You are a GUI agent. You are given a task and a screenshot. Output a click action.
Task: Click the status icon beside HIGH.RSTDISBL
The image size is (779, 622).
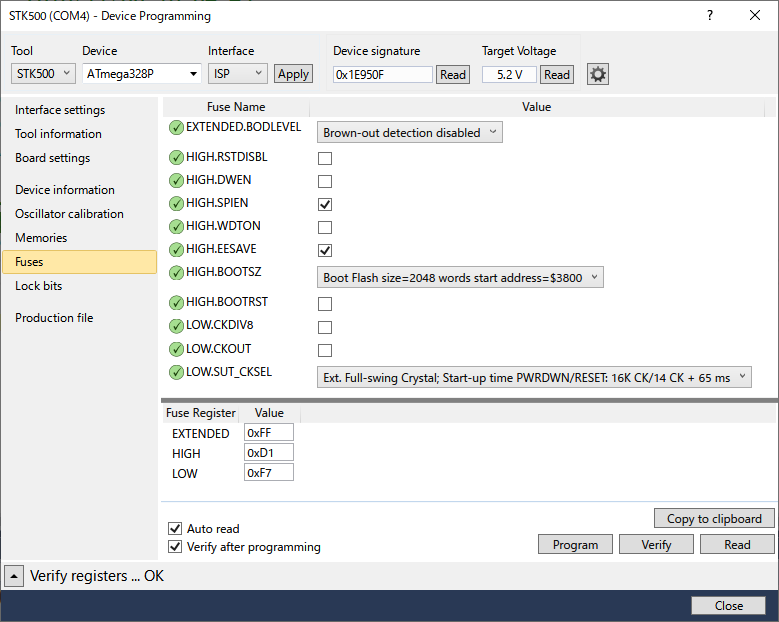click(176, 157)
